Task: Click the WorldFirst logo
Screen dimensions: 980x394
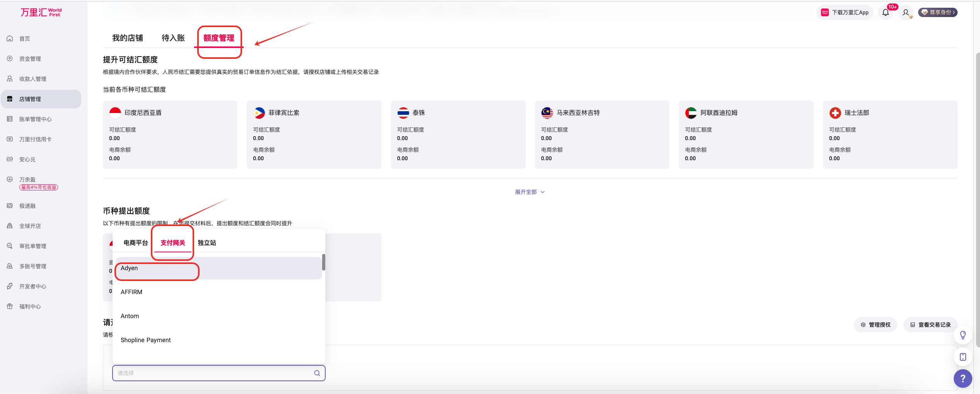Action: click(x=41, y=12)
